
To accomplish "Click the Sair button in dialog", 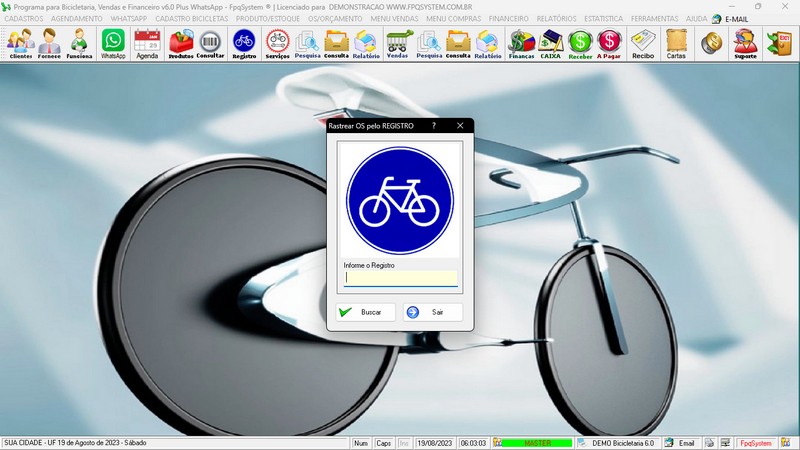I will (433, 312).
